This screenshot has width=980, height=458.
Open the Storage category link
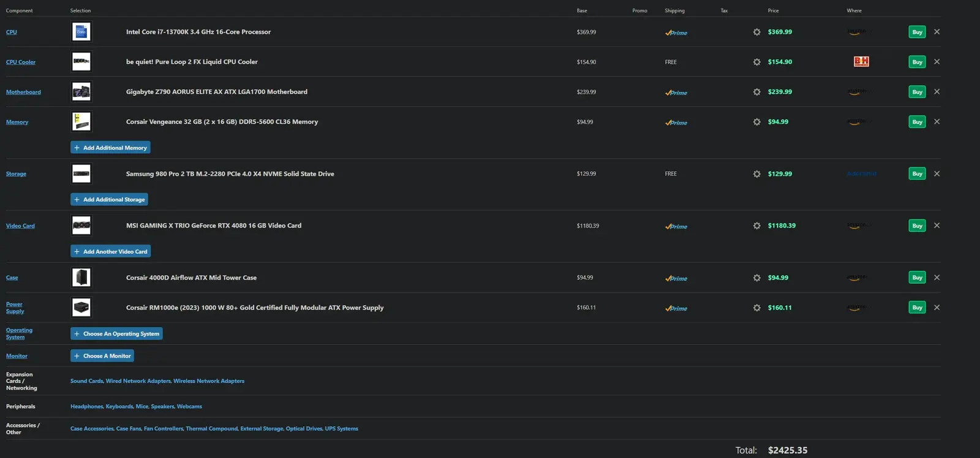pos(16,174)
